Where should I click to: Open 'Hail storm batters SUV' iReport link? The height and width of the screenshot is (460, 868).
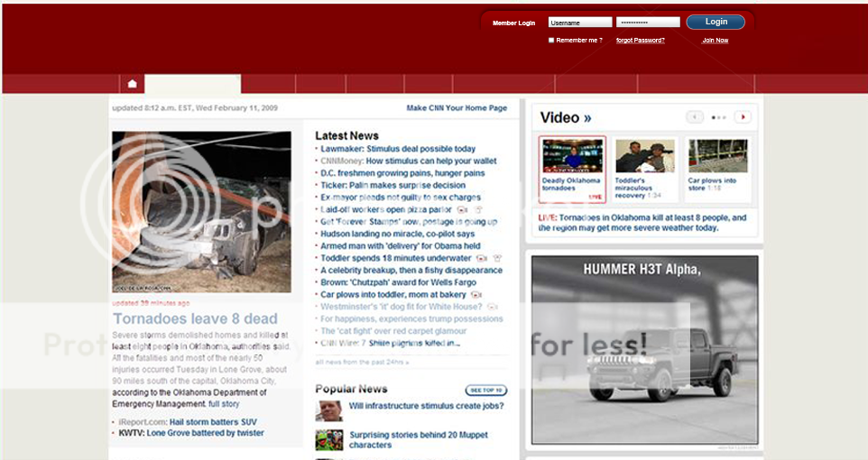pyautogui.click(x=213, y=422)
